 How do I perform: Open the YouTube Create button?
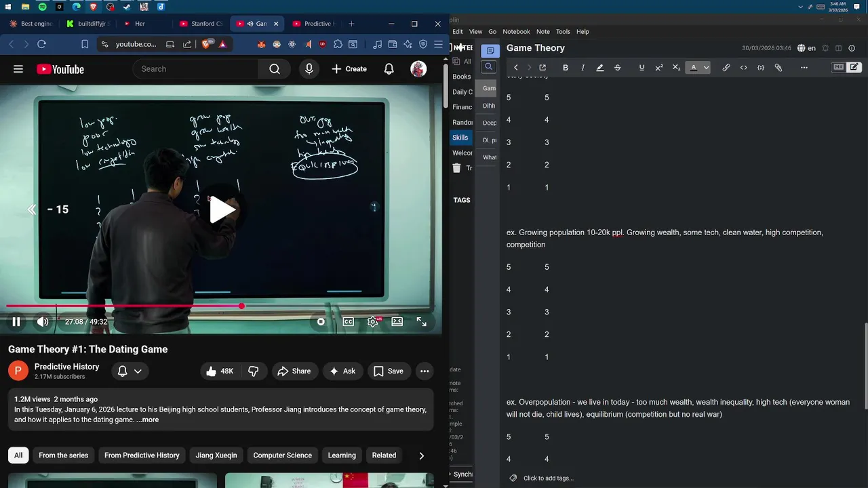coord(349,69)
